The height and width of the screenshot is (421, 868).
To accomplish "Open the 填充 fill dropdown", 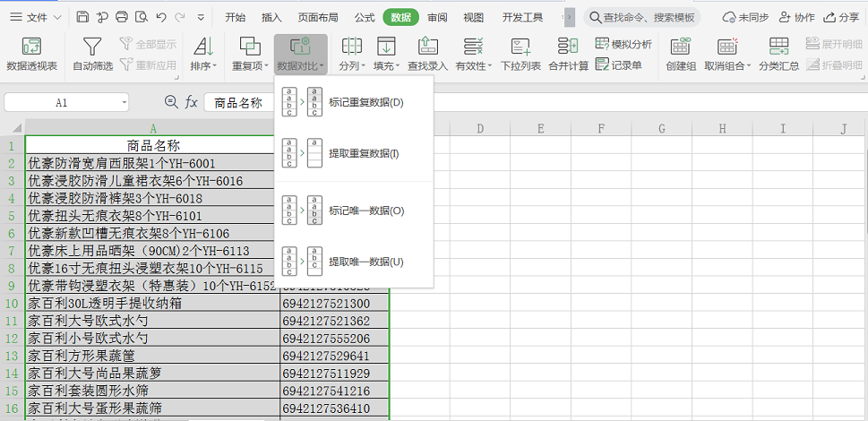I will point(386,55).
